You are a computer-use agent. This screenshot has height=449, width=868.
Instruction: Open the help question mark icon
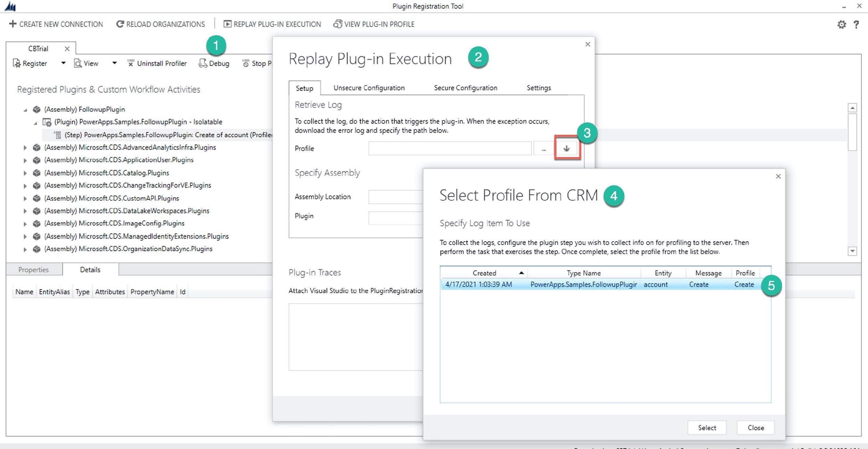tap(856, 24)
